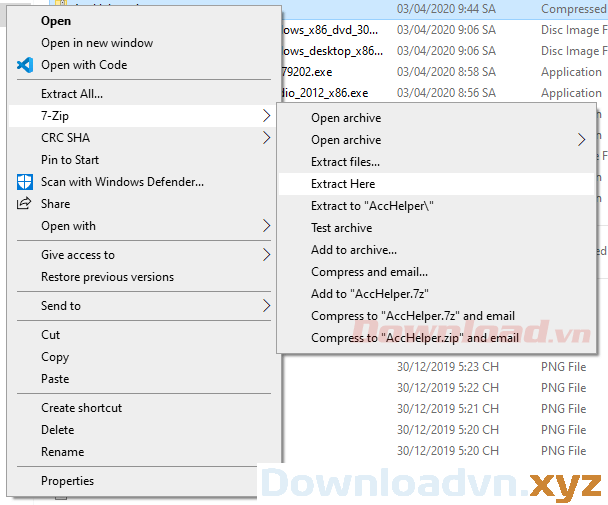Select the file ending ows_desktop_x86...
Viewport: 608px width, 505px height.
pyautogui.click(x=332, y=51)
